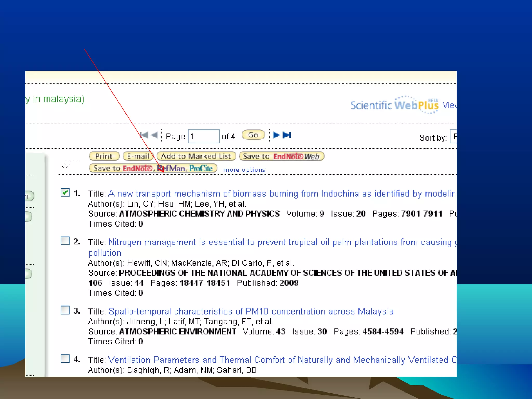Viewport: 532px width, 399px height.
Task: Click Save to EndNote Web button
Action: pyautogui.click(x=281, y=156)
